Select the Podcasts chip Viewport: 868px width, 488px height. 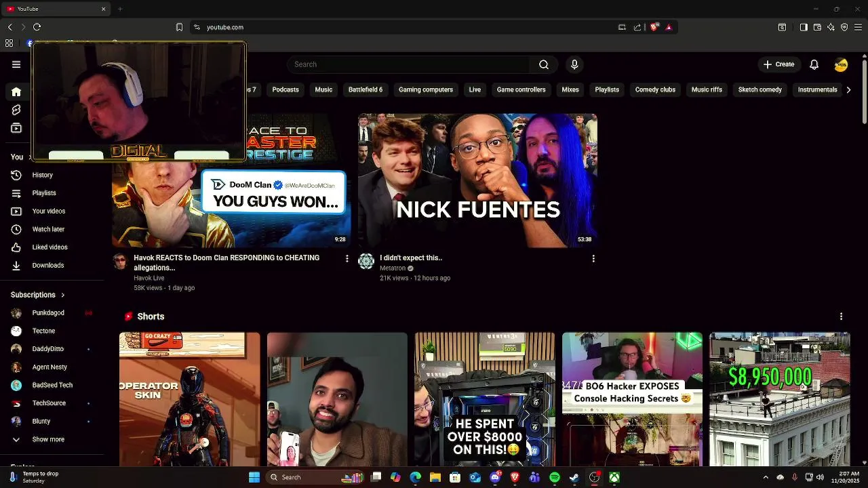click(285, 89)
